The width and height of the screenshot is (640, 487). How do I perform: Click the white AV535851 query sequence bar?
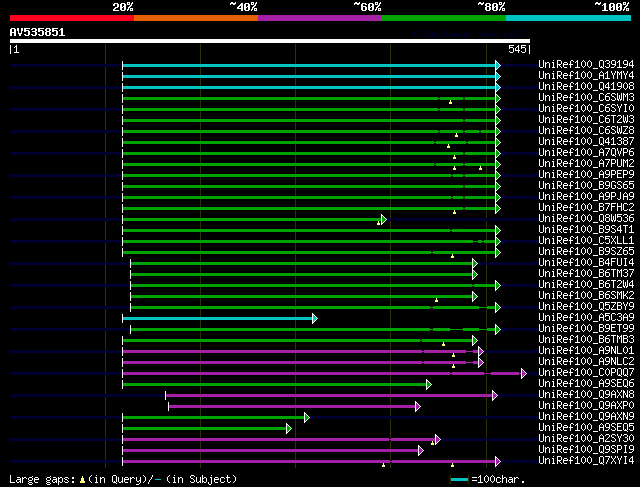click(270, 41)
